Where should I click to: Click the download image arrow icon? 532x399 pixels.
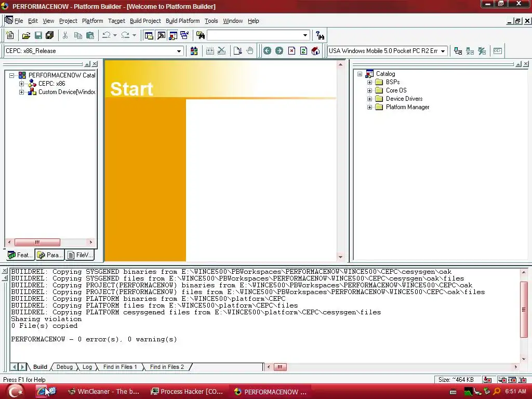tap(237, 51)
